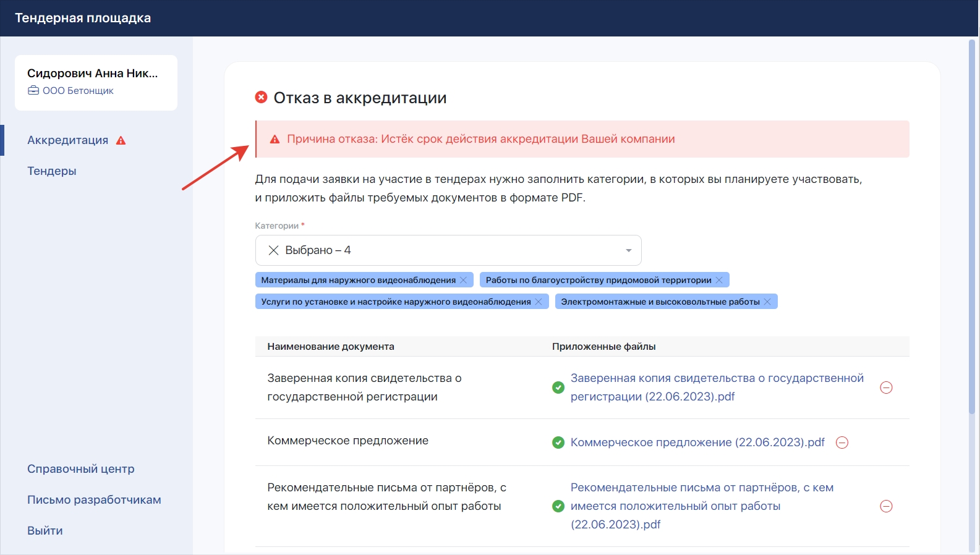This screenshot has width=980, height=555.
Task: Open 'Коммерческое предложение (22.06.2023).pdf' file link
Action: pos(697,443)
